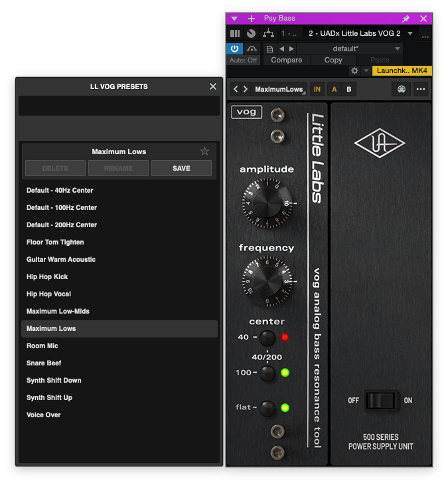Go to next plugin preset chevron
This screenshot has width=448, height=485.
coord(246,89)
